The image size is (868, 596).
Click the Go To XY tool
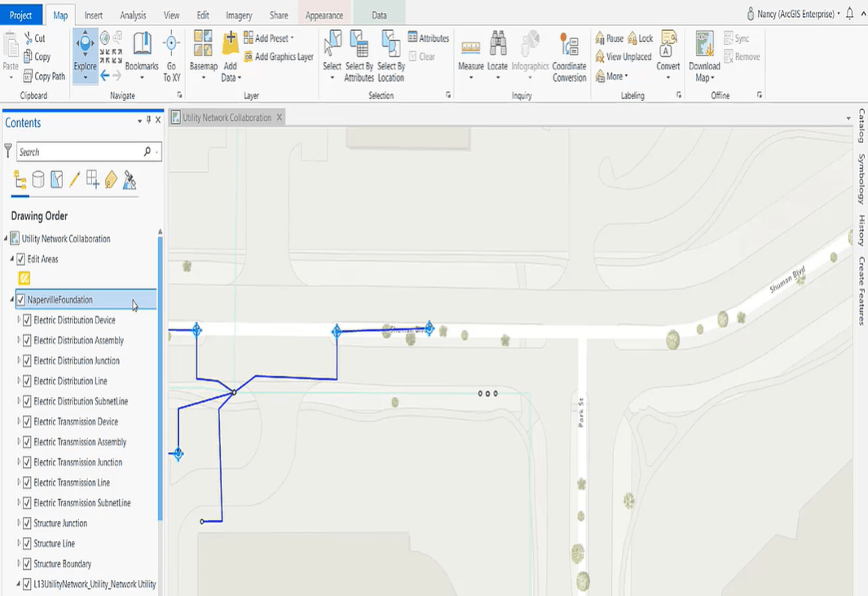coord(171,49)
